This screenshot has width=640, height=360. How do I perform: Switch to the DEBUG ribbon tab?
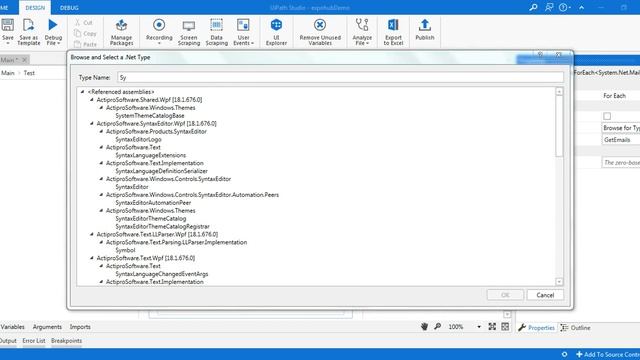69,8
